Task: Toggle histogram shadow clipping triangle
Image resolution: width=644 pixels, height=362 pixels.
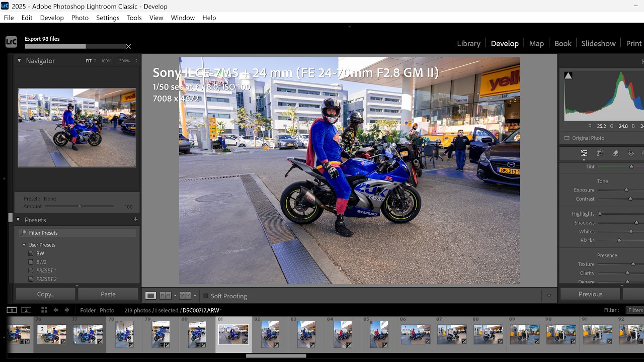Action: pyautogui.click(x=568, y=75)
